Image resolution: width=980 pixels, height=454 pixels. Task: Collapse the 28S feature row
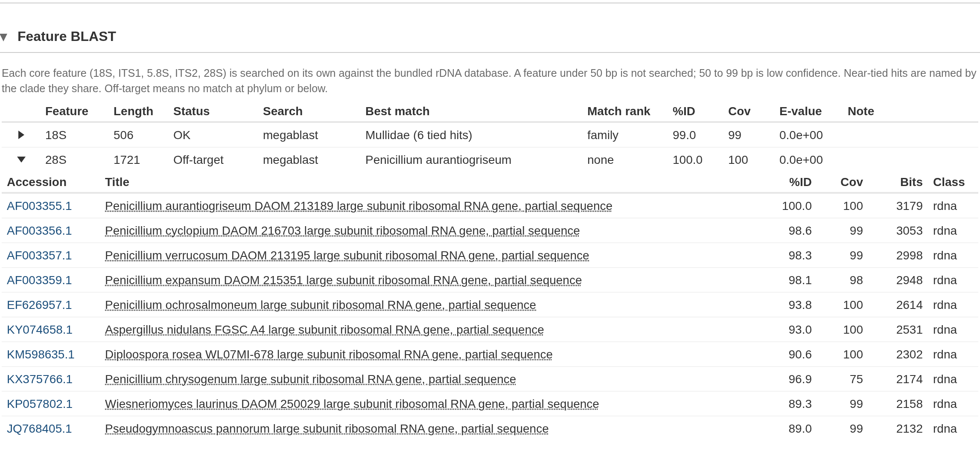click(x=21, y=160)
